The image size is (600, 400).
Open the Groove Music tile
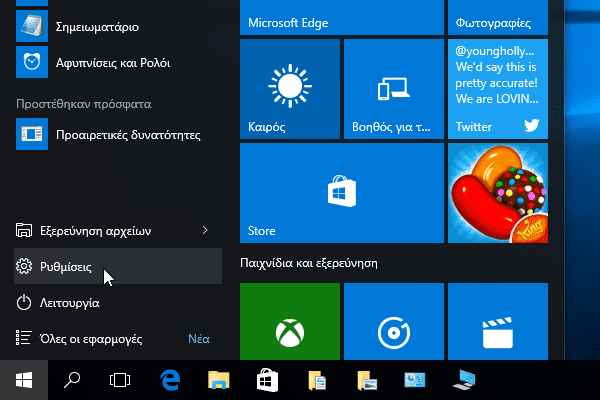tap(394, 322)
